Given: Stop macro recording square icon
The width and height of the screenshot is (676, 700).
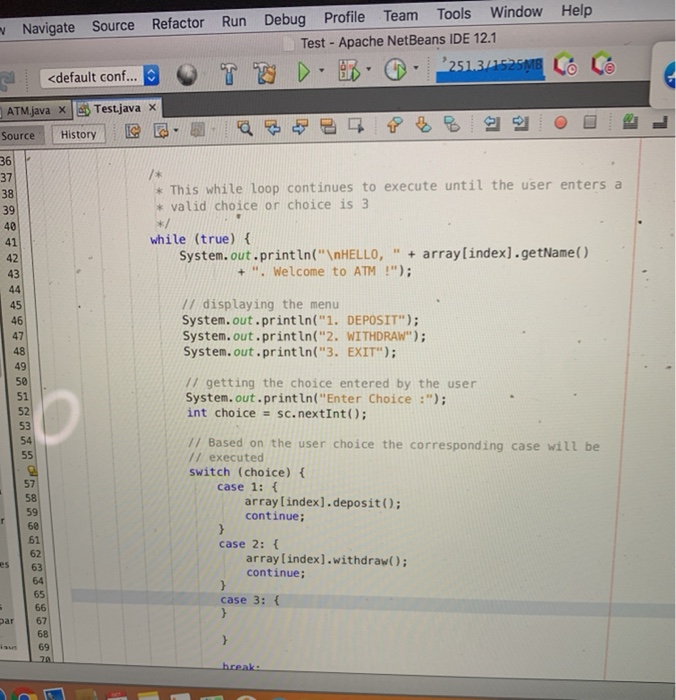Looking at the screenshot, I should point(590,121).
